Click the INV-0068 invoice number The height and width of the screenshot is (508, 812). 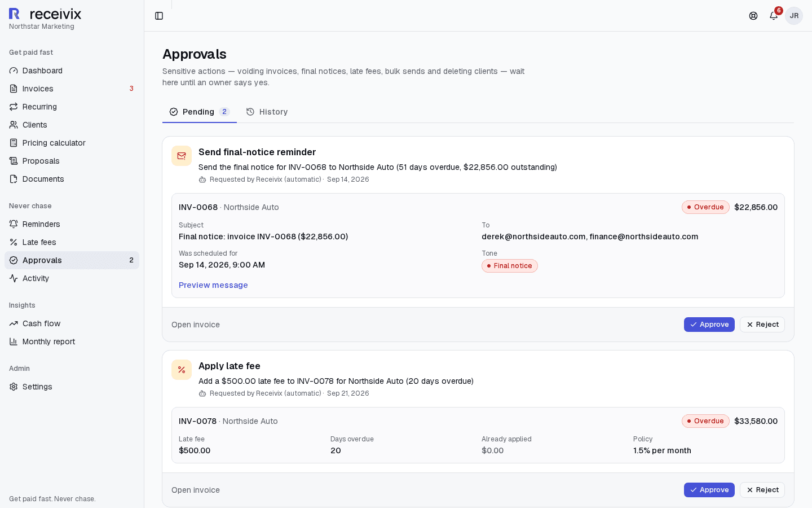198,207
